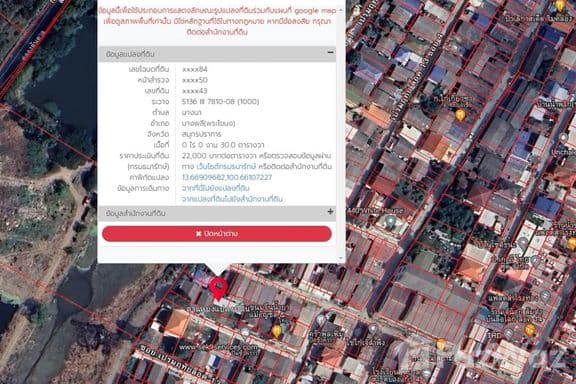The height and width of the screenshot is (384, 576).
Task: Click the popup's vertical scrollbar up arrow
Action: [x=341, y=10]
